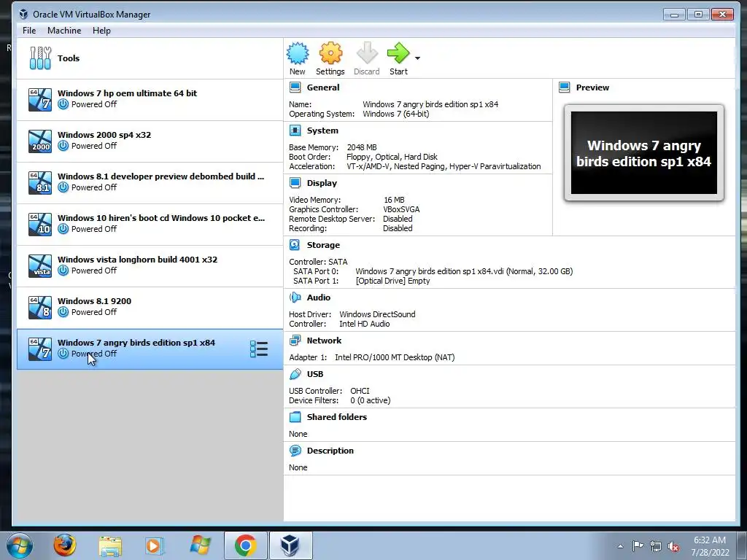Screen dimensions: 747x560
Task: Click the network tray icon
Action: pos(656,546)
